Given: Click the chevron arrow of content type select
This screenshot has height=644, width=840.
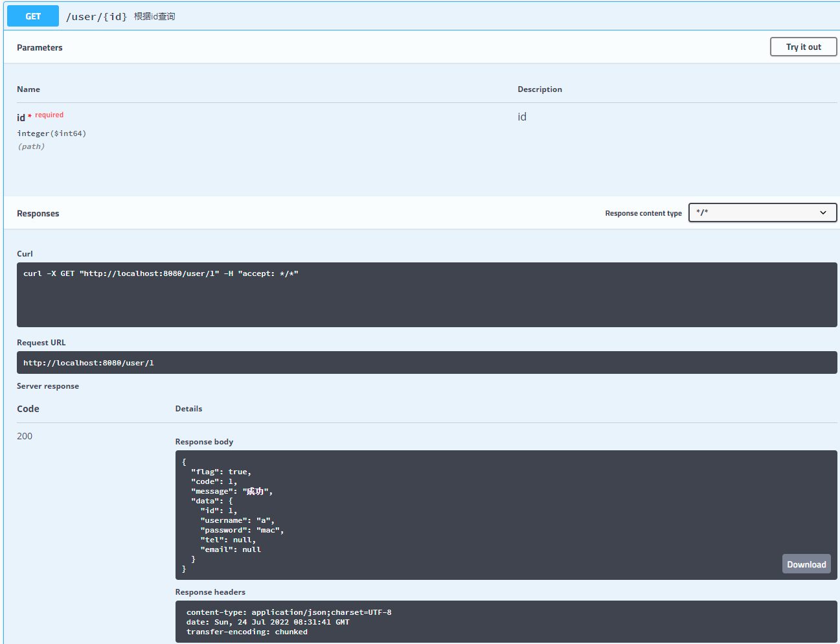Looking at the screenshot, I should click(x=823, y=213).
